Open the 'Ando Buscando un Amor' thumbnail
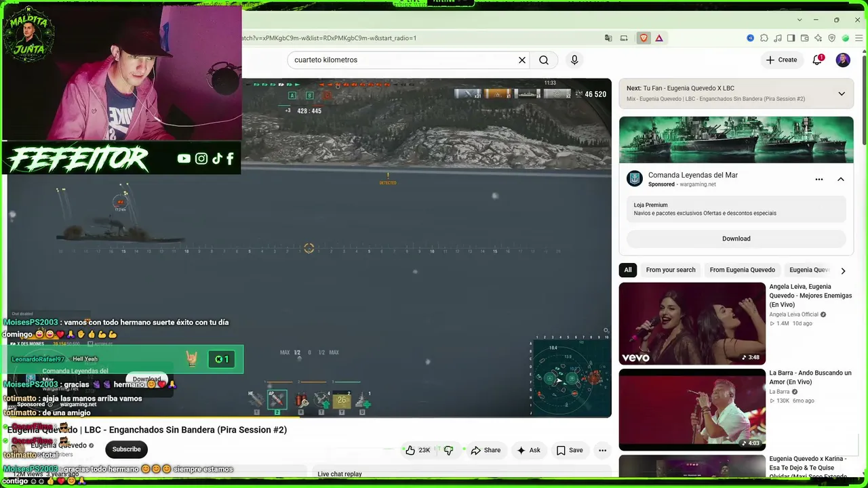This screenshot has height=488, width=868. (692, 409)
